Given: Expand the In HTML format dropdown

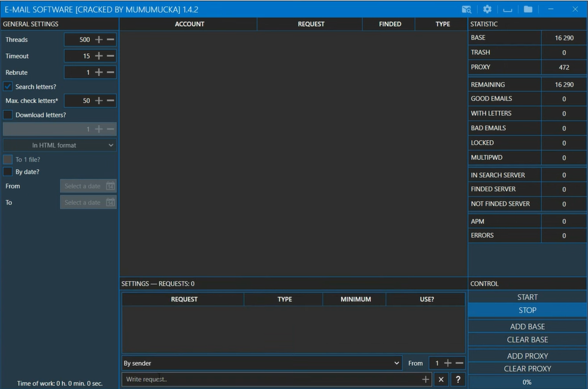Looking at the screenshot, I should pyautogui.click(x=60, y=145).
